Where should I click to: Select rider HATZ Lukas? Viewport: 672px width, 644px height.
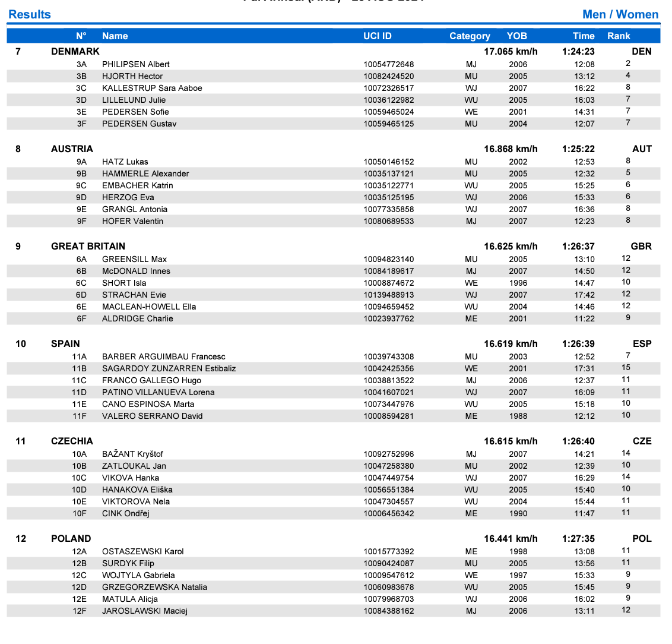click(125, 162)
